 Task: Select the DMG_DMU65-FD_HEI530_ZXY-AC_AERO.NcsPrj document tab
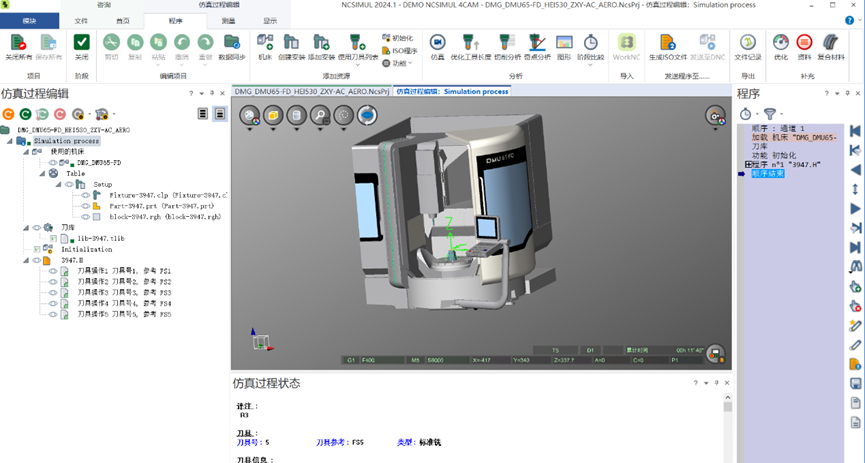[312, 91]
